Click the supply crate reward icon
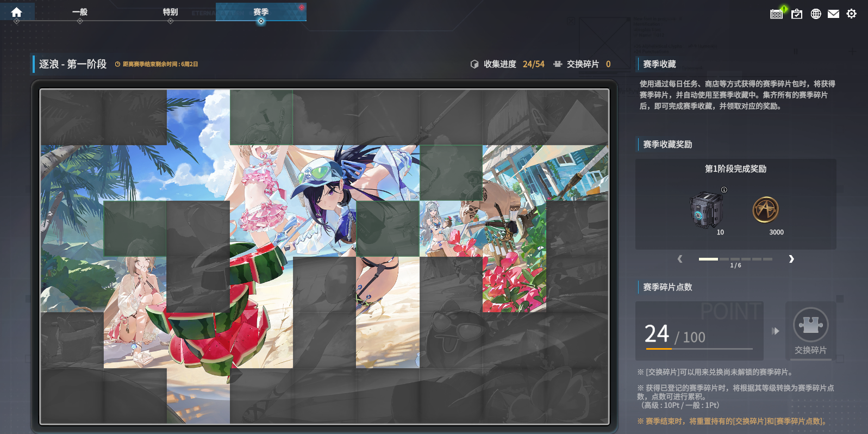 (x=707, y=210)
